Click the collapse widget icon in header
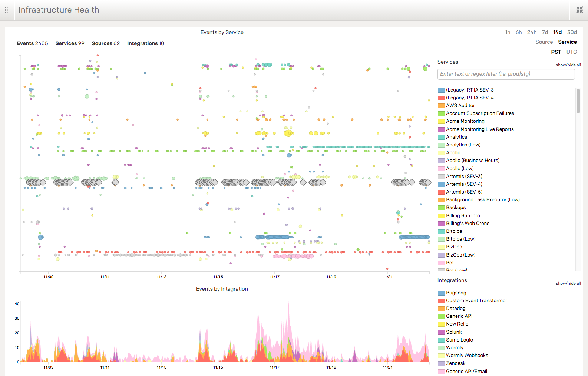The height and width of the screenshot is (376, 588). pos(579,10)
